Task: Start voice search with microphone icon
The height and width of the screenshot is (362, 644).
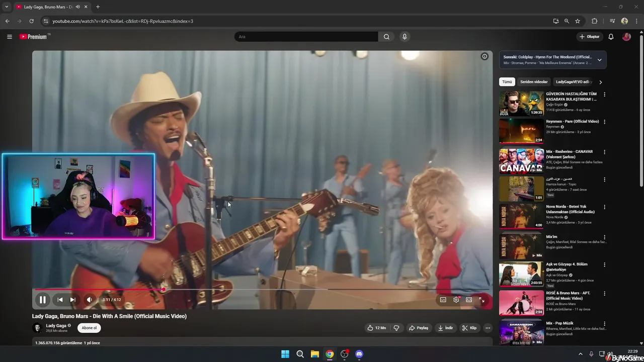Action: click(x=405, y=37)
